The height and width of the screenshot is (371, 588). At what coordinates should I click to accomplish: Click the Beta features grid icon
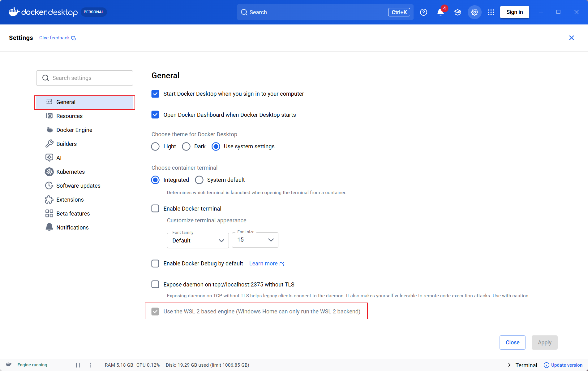[x=49, y=213]
